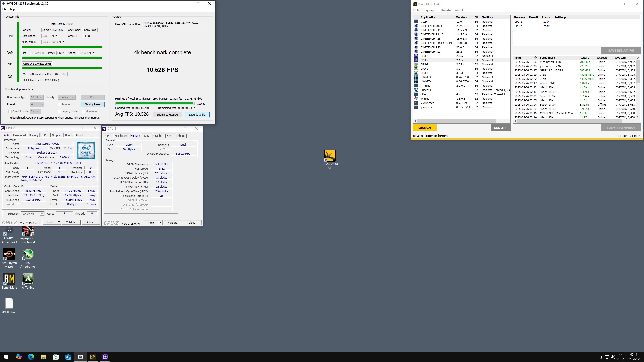The height and width of the screenshot is (362, 644).
Task: Open Copilot from the taskbar
Action: (19, 357)
